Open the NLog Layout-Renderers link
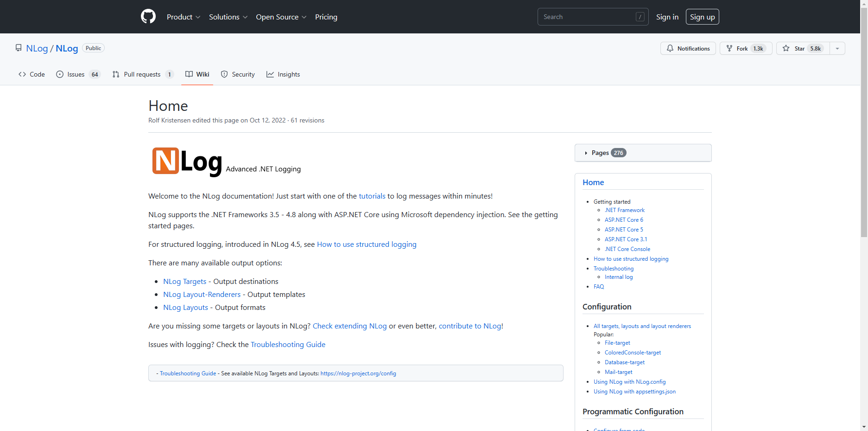 click(x=202, y=294)
